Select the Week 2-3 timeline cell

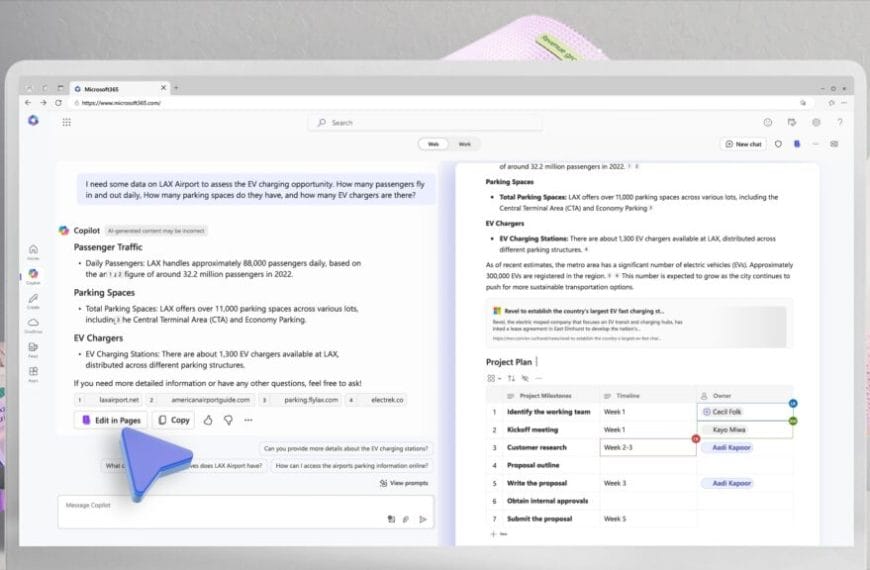[x=648, y=447]
